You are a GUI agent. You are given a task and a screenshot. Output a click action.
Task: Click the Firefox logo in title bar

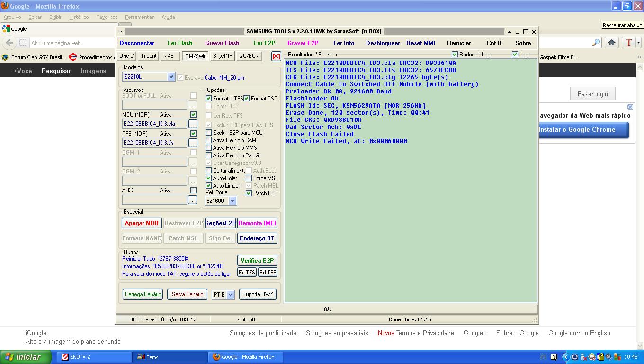tap(5, 6)
